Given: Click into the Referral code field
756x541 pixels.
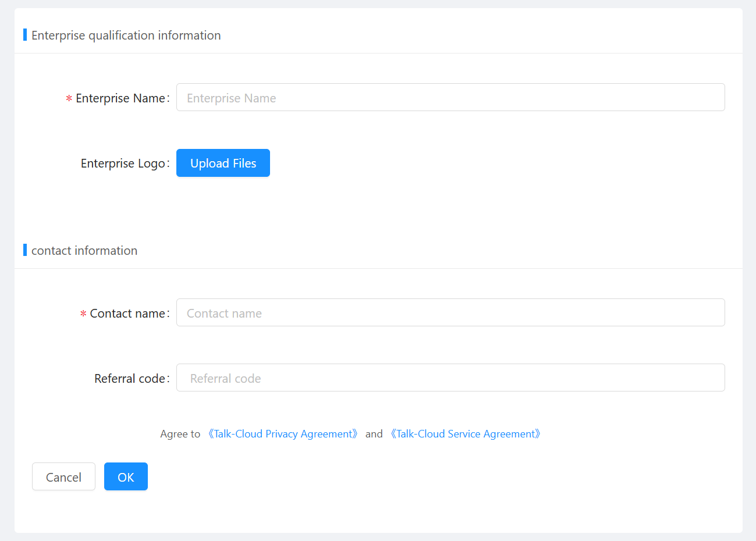Looking at the screenshot, I should [x=450, y=378].
